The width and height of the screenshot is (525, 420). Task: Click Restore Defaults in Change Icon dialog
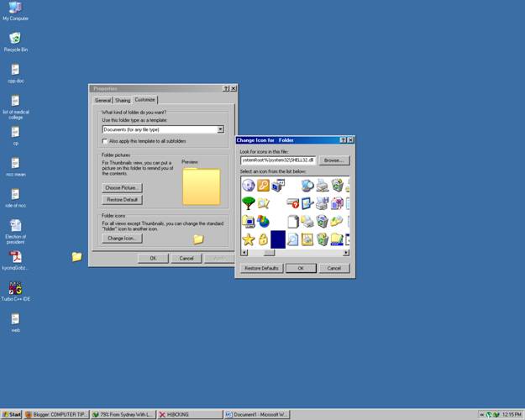pyautogui.click(x=261, y=268)
